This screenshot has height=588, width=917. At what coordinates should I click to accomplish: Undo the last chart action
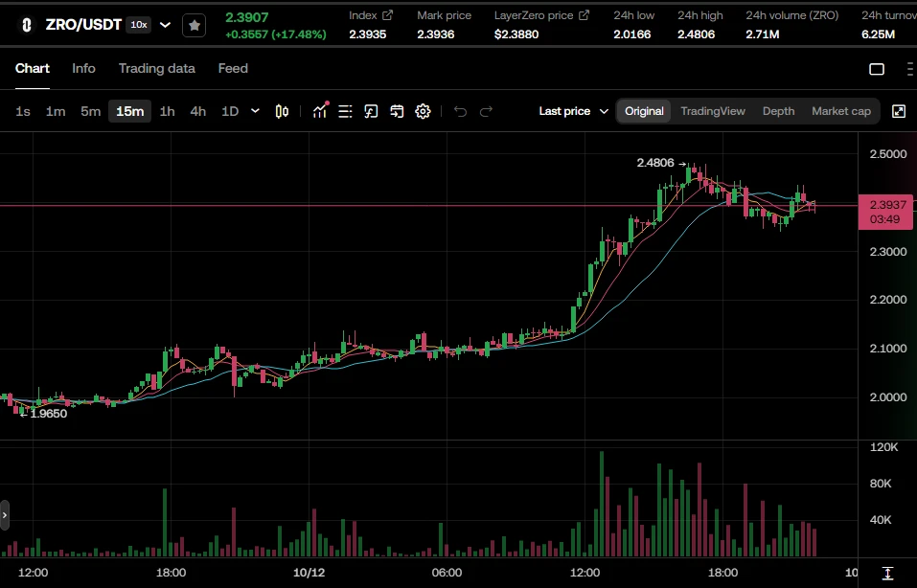click(460, 111)
